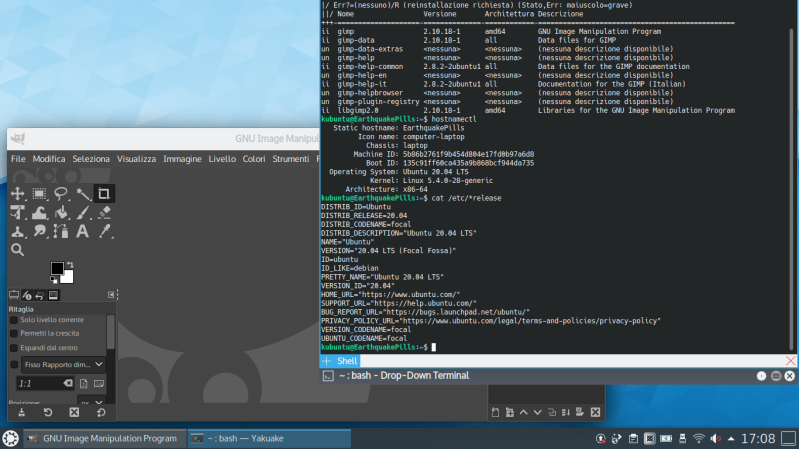
Task: Select the Fuzzy Select magic wand tool
Action: point(83,194)
